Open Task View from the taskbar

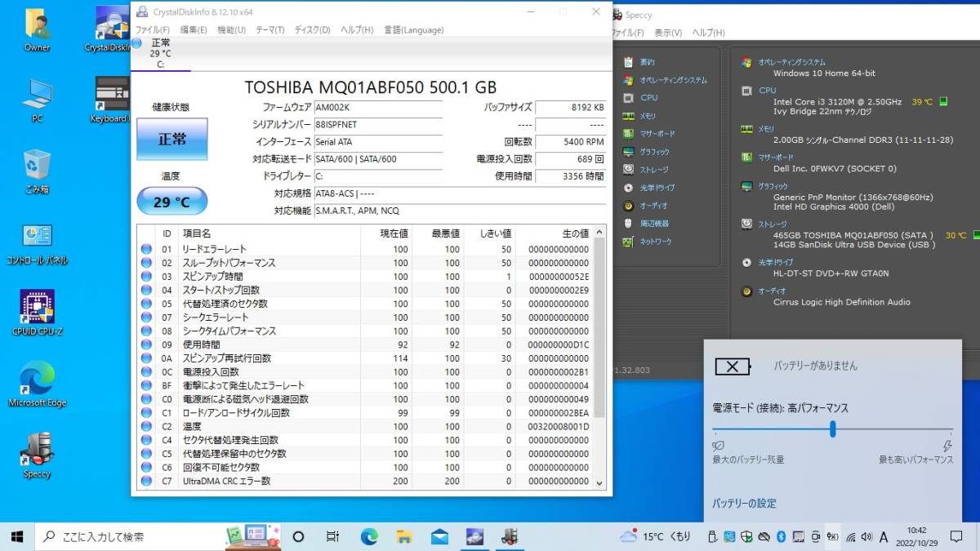(x=332, y=536)
